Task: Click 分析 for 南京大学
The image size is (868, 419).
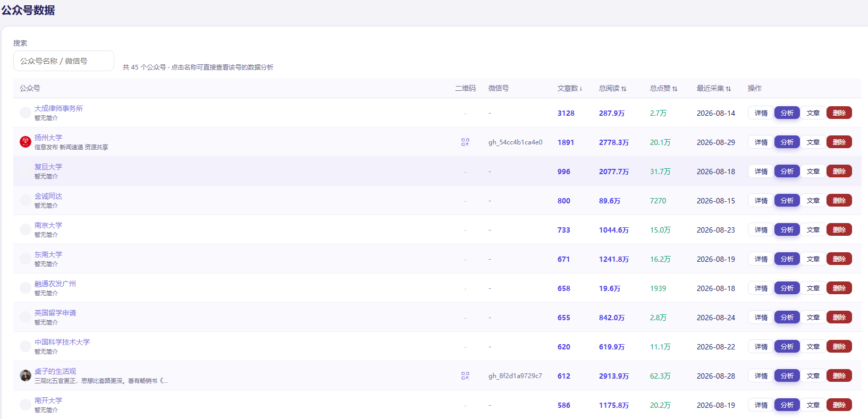Action: (787, 230)
